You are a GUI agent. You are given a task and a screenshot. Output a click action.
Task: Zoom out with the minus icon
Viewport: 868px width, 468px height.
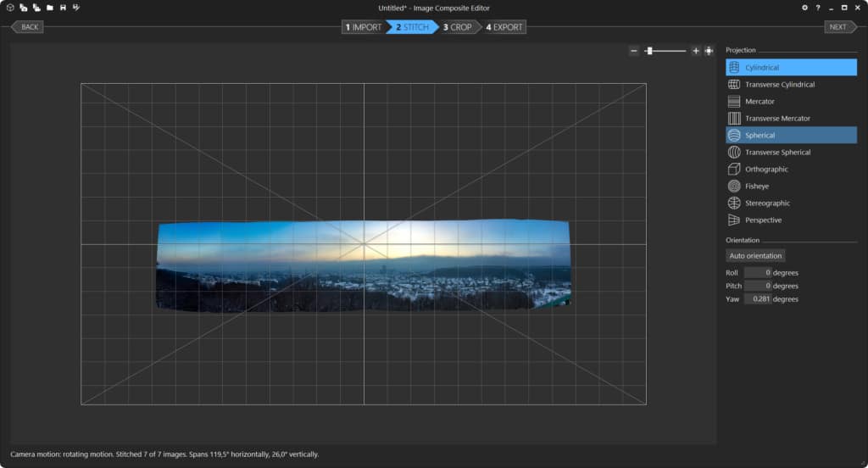point(634,51)
